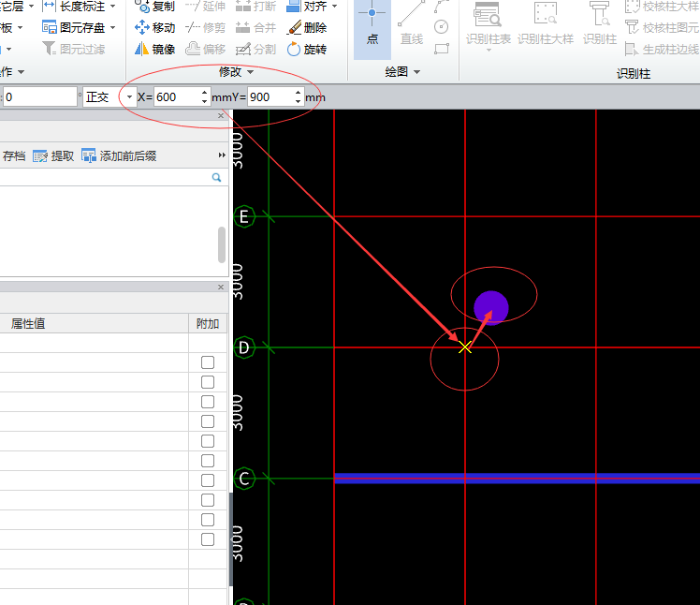Increase the X offset value
Image resolution: width=700 pixels, height=605 pixels.
204,93
